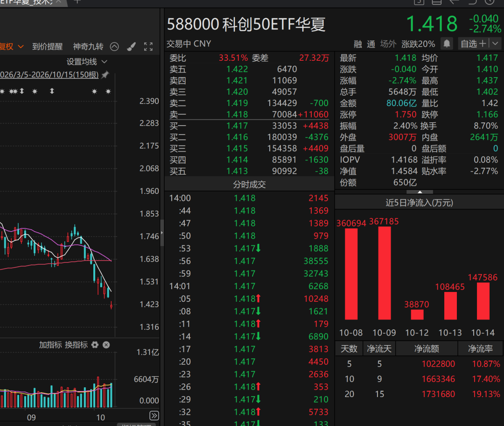The image size is (504, 426).
Task: Toggle the 融 margin tag
Action: pos(358,44)
